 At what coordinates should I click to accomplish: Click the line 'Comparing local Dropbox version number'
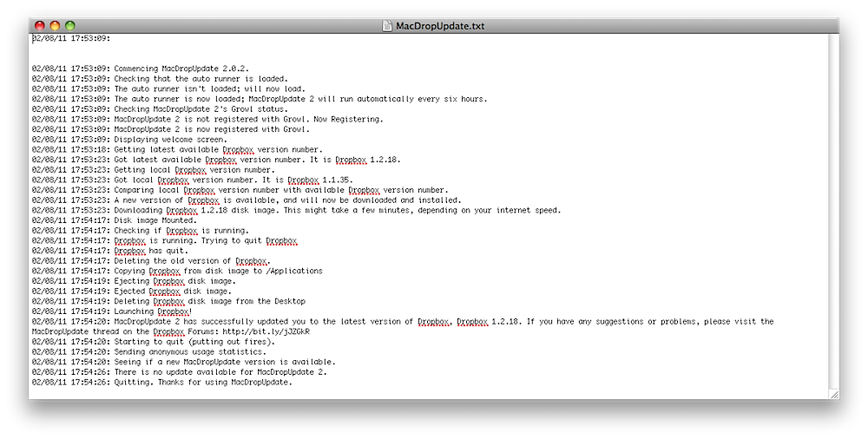[240, 190]
